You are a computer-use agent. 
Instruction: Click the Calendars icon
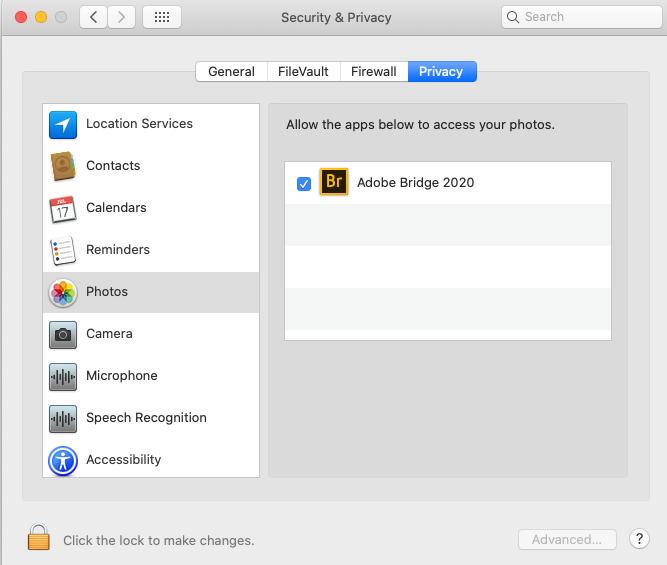click(63, 209)
